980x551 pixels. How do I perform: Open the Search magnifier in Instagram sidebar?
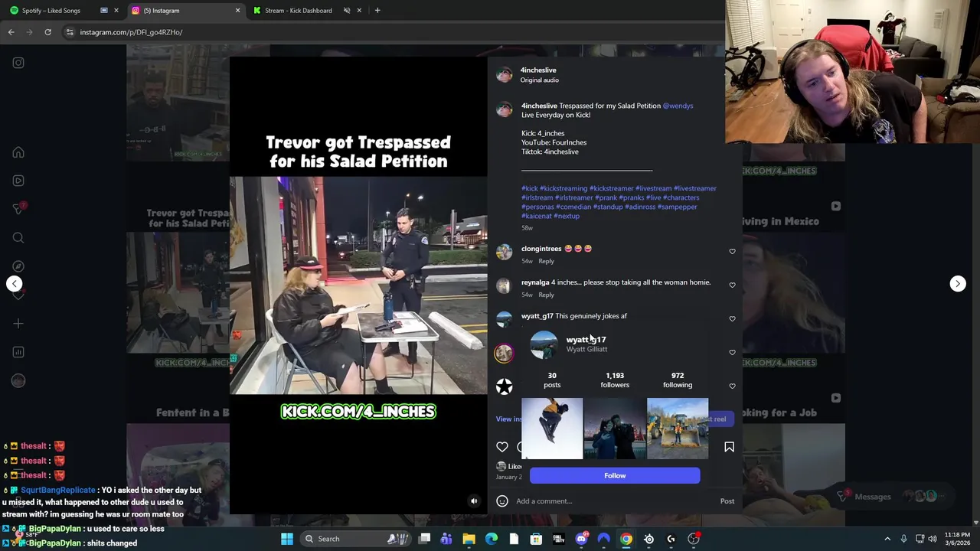point(18,238)
